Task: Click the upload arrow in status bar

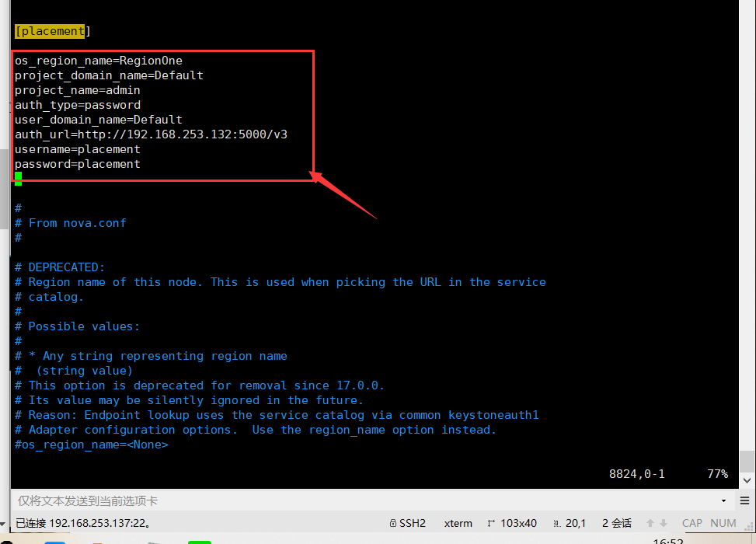Action: coord(650,523)
